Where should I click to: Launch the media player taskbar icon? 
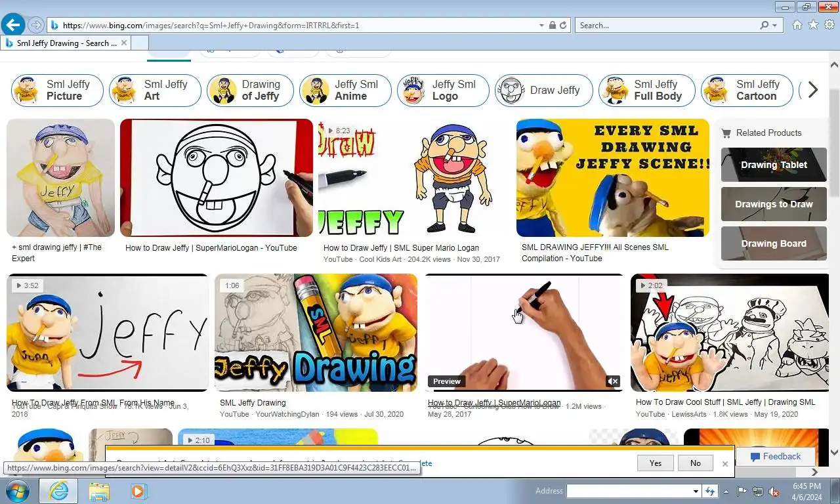point(138,491)
